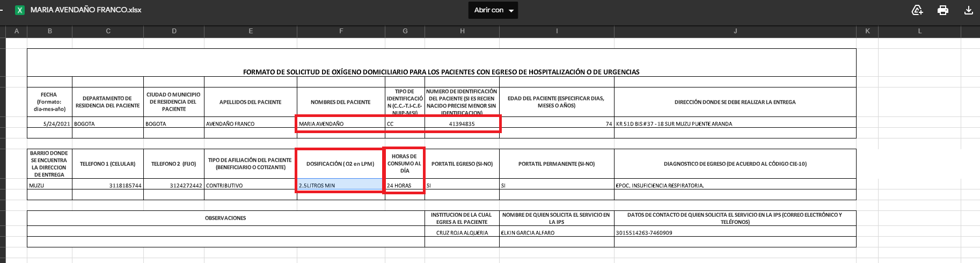Select column header I

pyautogui.click(x=557, y=31)
